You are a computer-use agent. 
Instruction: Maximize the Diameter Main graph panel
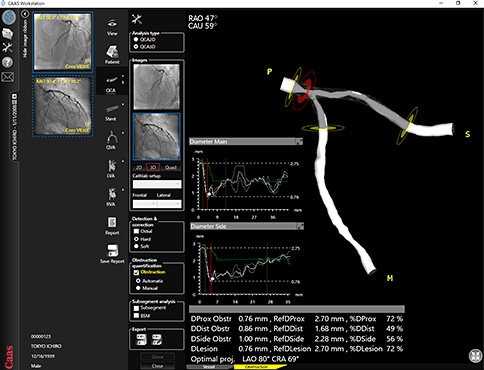point(300,142)
